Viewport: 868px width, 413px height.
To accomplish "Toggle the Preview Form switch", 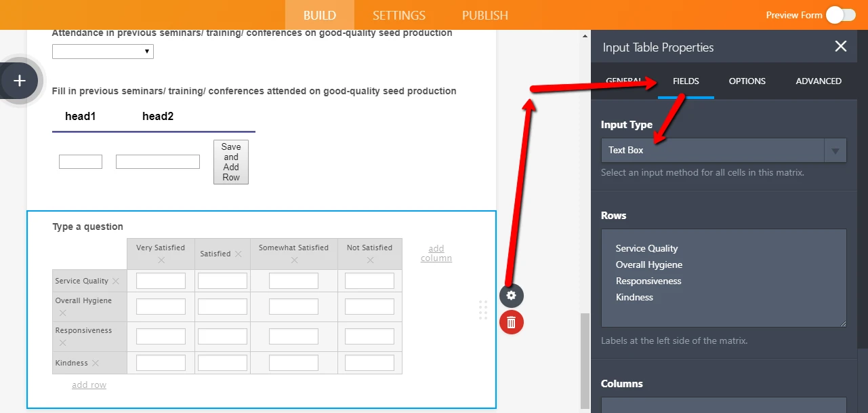I will [840, 15].
